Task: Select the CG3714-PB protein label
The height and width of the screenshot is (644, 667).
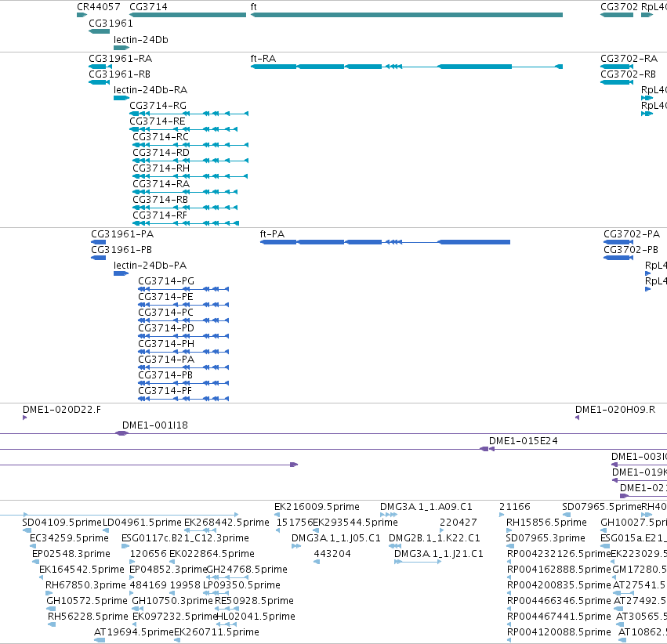Action: pos(165,376)
